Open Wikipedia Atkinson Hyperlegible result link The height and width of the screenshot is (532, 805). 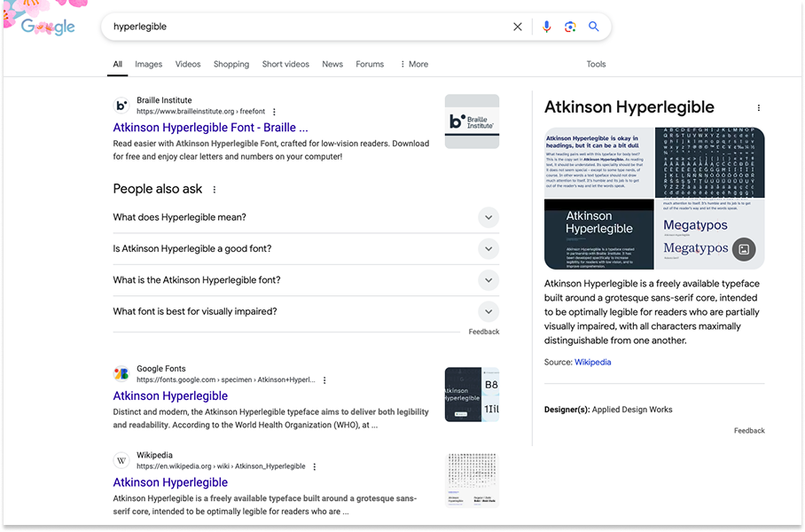[x=170, y=482]
